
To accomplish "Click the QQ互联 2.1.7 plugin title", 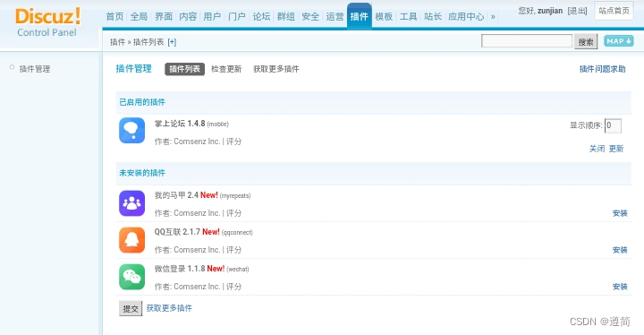I will click(177, 232).
